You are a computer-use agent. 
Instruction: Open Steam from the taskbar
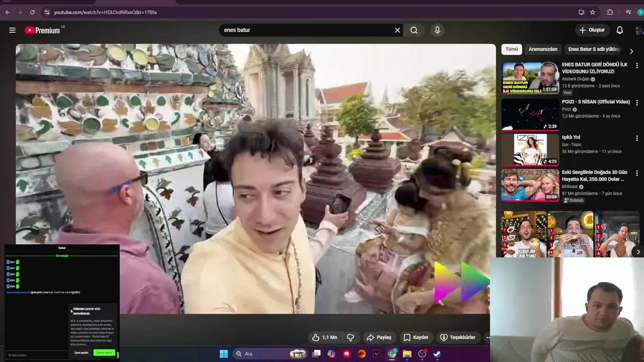coord(437,354)
